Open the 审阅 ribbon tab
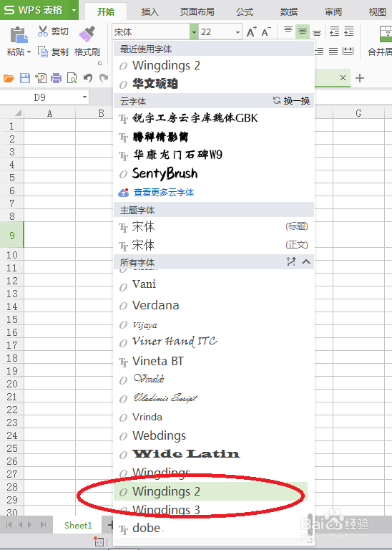 pos(333,12)
